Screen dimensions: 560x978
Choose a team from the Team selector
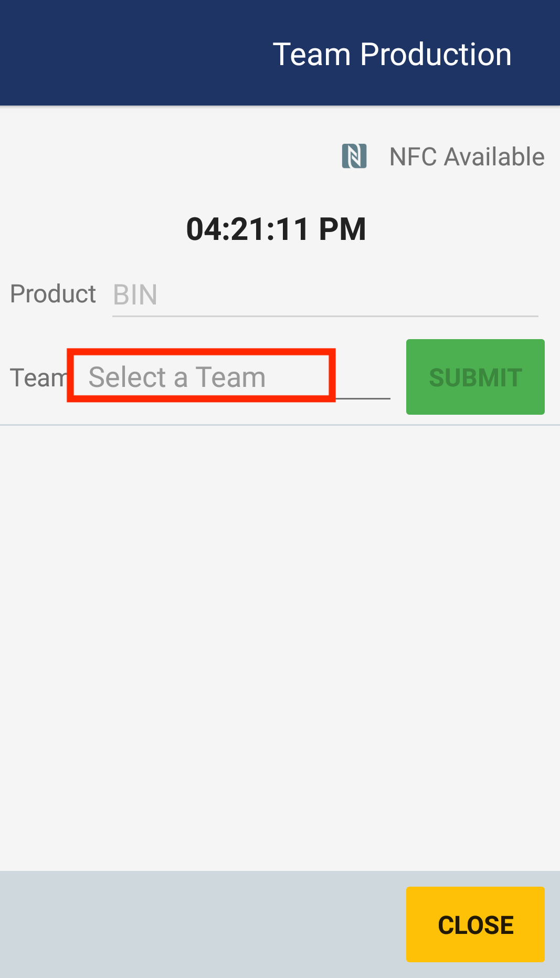(199, 376)
